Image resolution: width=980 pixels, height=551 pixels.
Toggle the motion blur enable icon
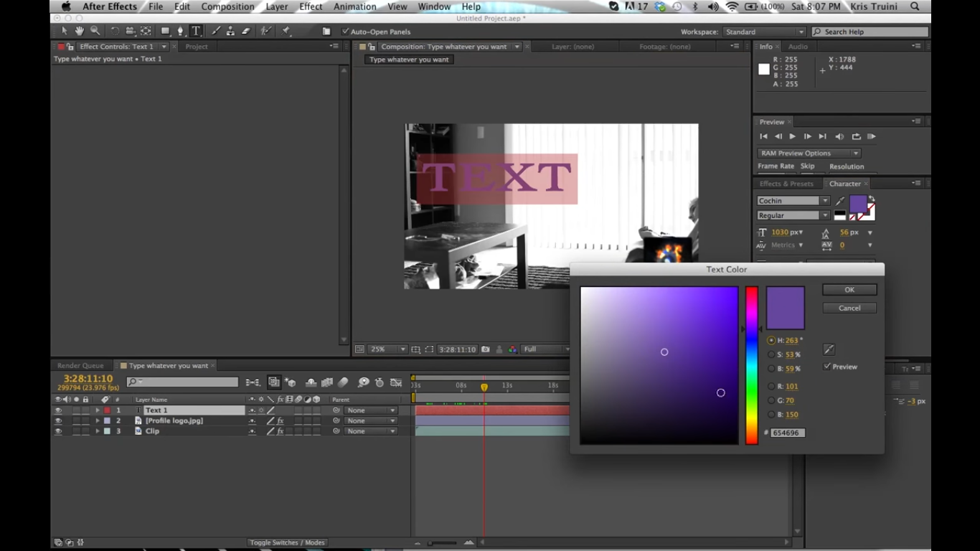343,382
